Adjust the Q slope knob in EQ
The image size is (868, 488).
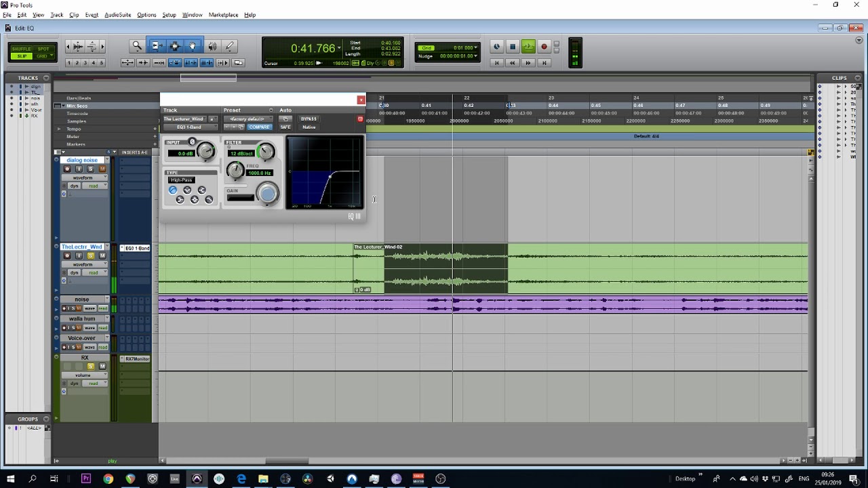(266, 151)
